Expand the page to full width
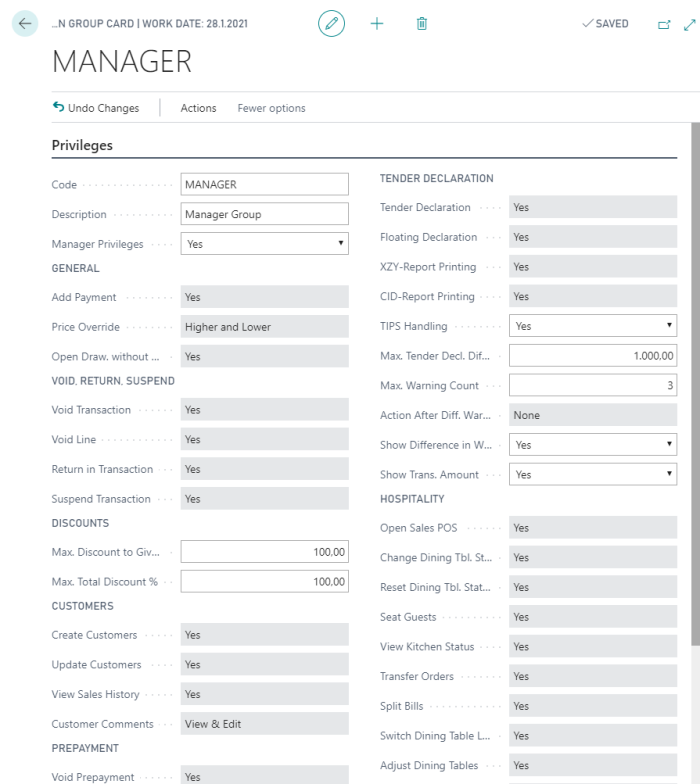 [690, 24]
